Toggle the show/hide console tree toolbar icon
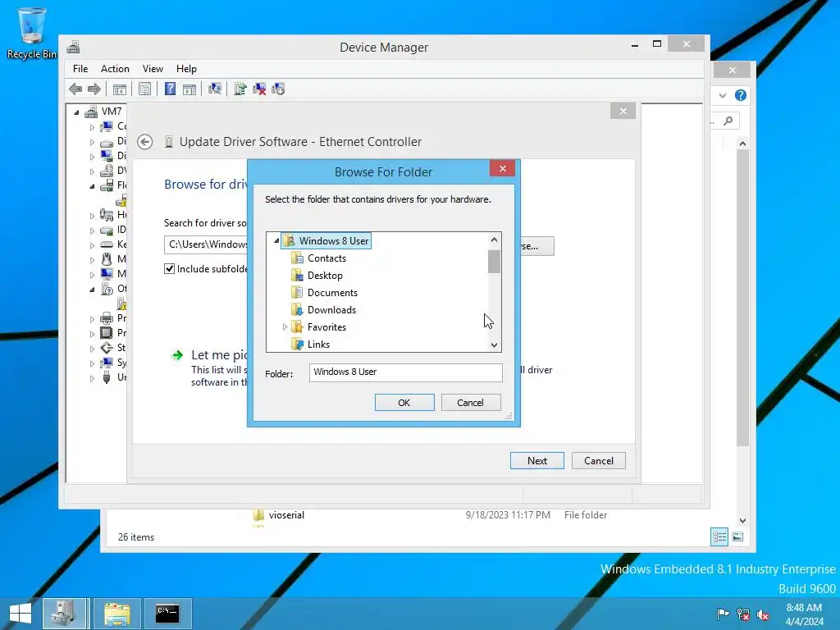840x630 pixels. click(120, 89)
